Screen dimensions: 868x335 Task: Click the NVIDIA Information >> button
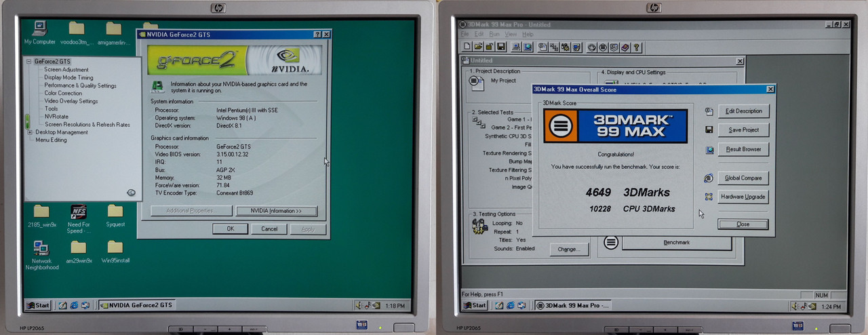pos(277,211)
